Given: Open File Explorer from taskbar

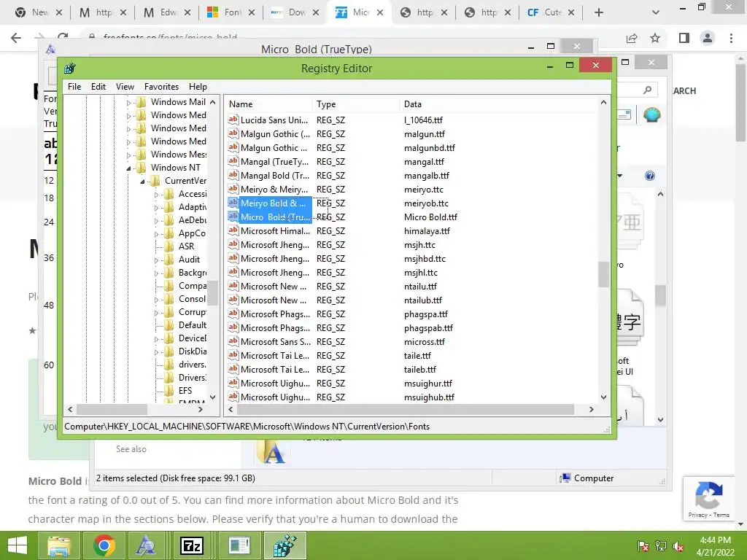Looking at the screenshot, I should 58,545.
